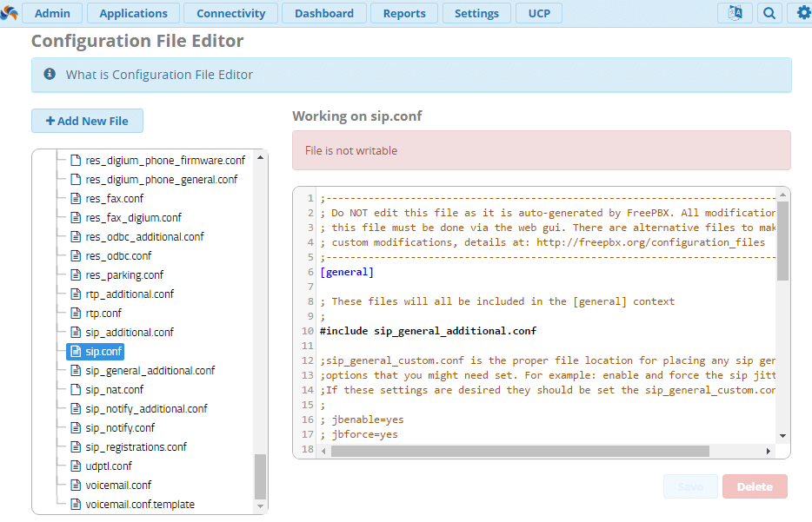
Task: Click the [general] line in the editor
Action: pyautogui.click(x=346, y=272)
